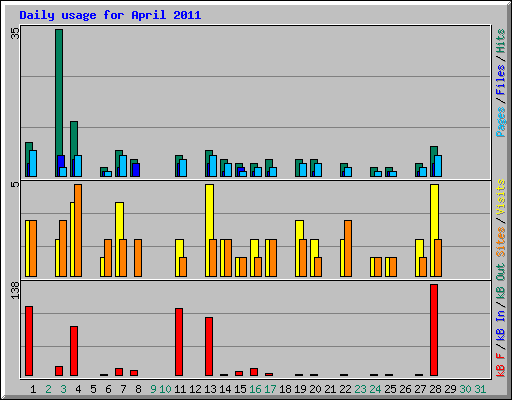The height and width of the screenshot is (400, 512).
Task: Click the red kB bar for day 28
Action: coord(434,330)
